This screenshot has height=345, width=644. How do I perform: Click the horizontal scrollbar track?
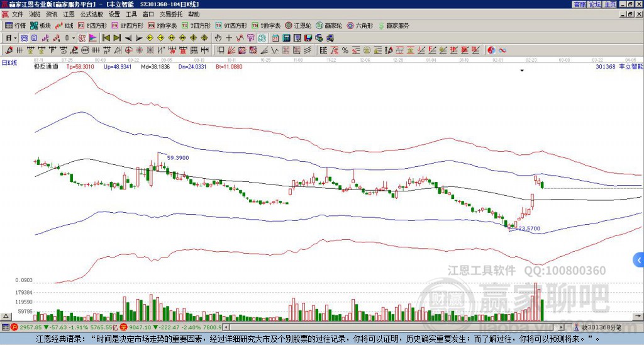coord(394,327)
